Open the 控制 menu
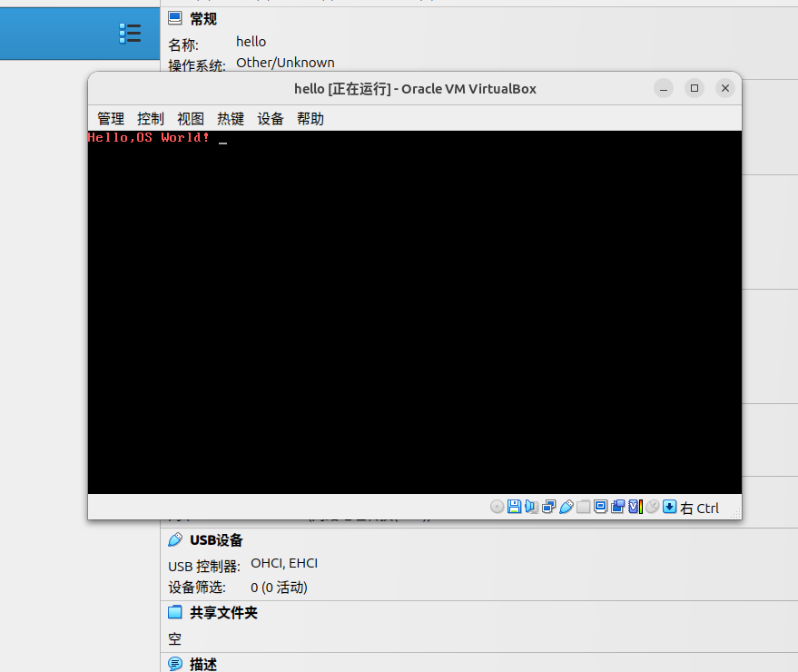 click(150, 118)
